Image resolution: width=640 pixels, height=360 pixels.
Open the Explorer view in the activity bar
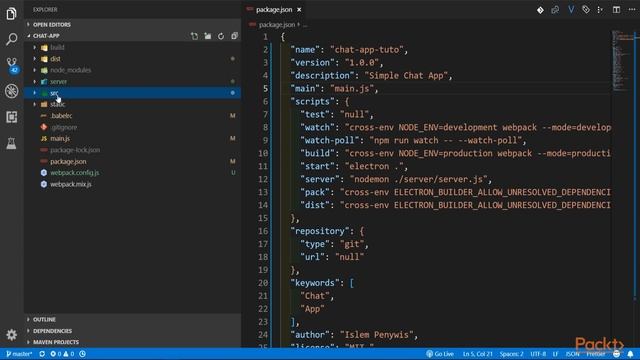[11, 13]
